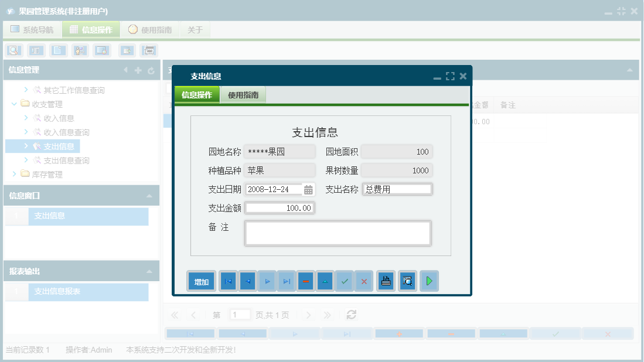Viewport: 644px width, 362px height.
Task: Navigate to the last record
Action: [x=286, y=281]
